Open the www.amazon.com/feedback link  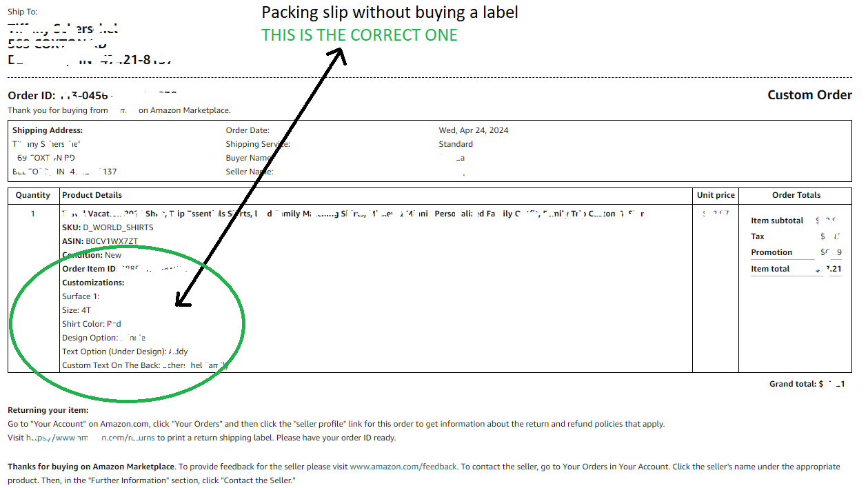[403, 467]
